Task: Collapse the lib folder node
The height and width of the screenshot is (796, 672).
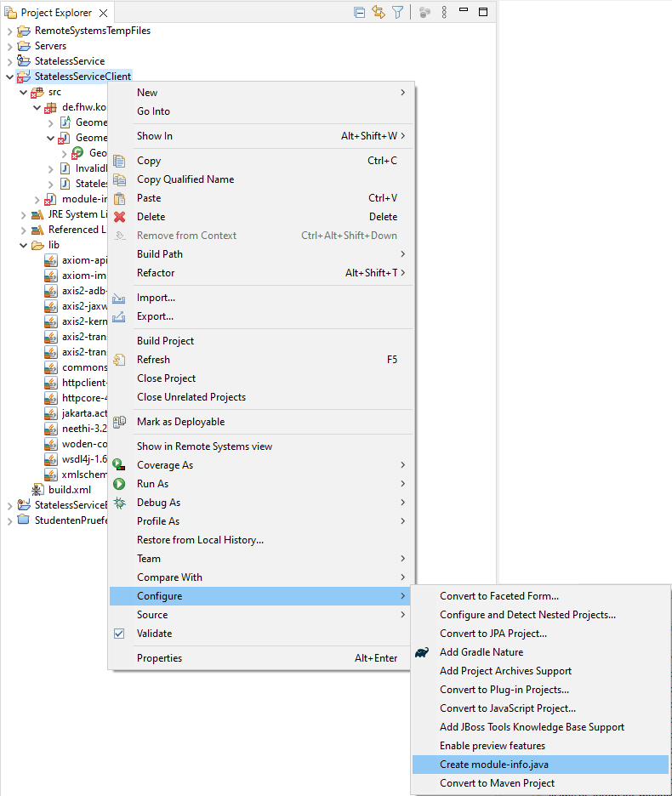Action: click(x=23, y=245)
